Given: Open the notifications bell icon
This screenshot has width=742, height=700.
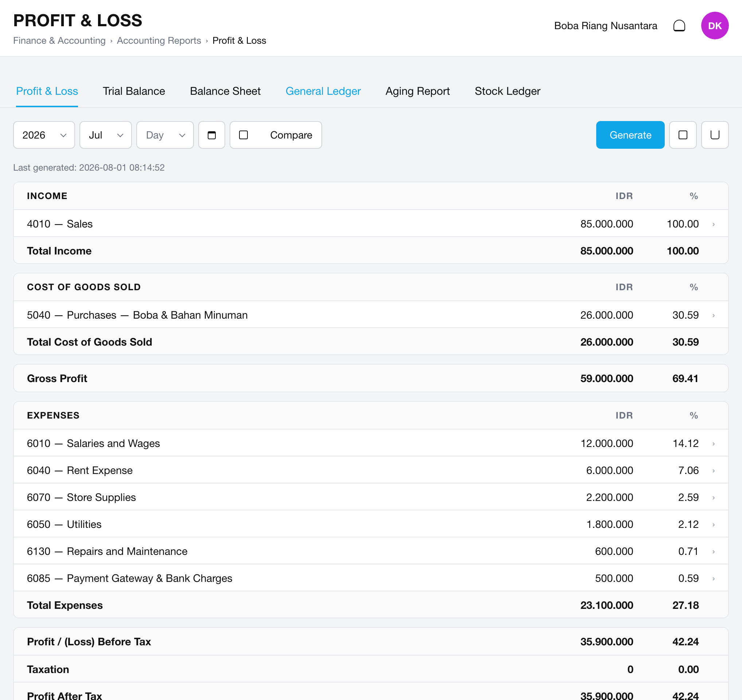Looking at the screenshot, I should click(x=679, y=26).
